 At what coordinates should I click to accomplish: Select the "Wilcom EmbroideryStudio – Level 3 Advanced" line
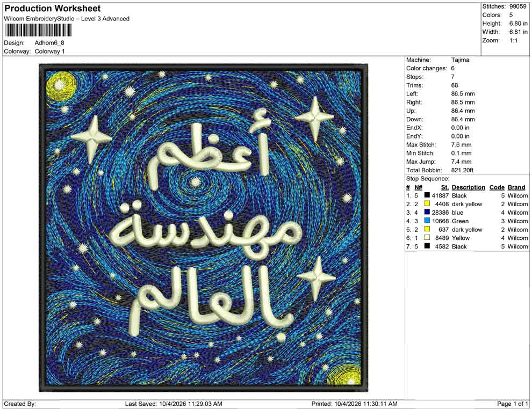pyautogui.click(x=67, y=19)
